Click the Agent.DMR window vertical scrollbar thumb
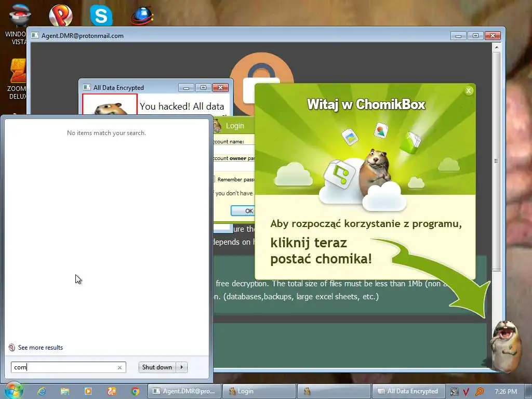The height and width of the screenshot is (399, 532). click(496, 161)
